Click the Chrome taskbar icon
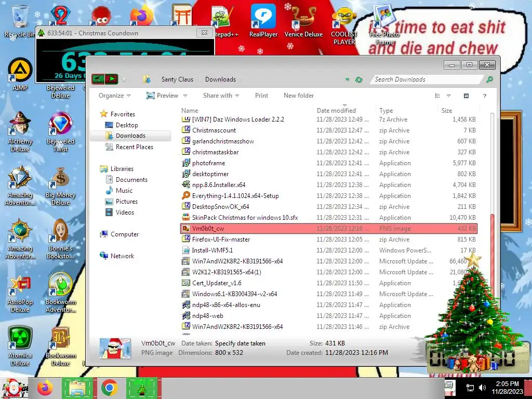This screenshot has width=532, height=399. point(109,388)
